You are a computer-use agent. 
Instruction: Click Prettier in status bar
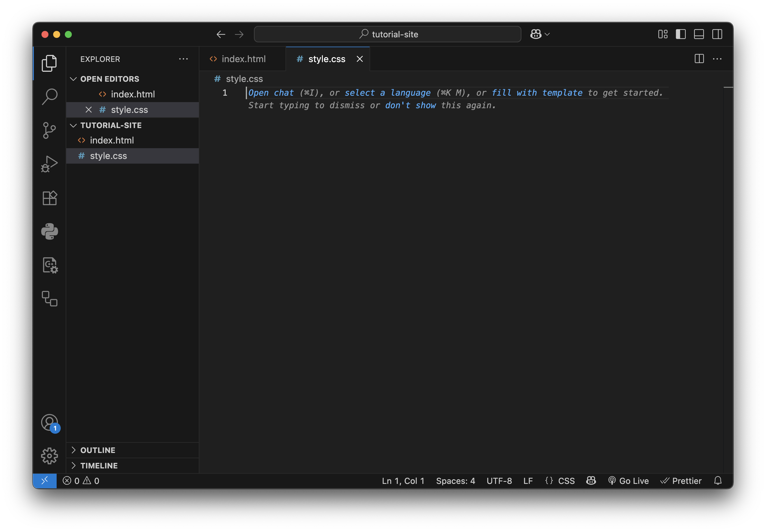tap(680, 481)
